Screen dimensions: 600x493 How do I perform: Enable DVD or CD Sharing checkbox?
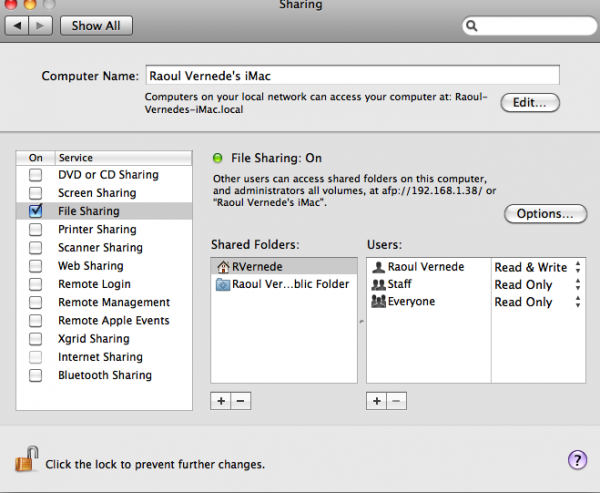click(x=36, y=175)
